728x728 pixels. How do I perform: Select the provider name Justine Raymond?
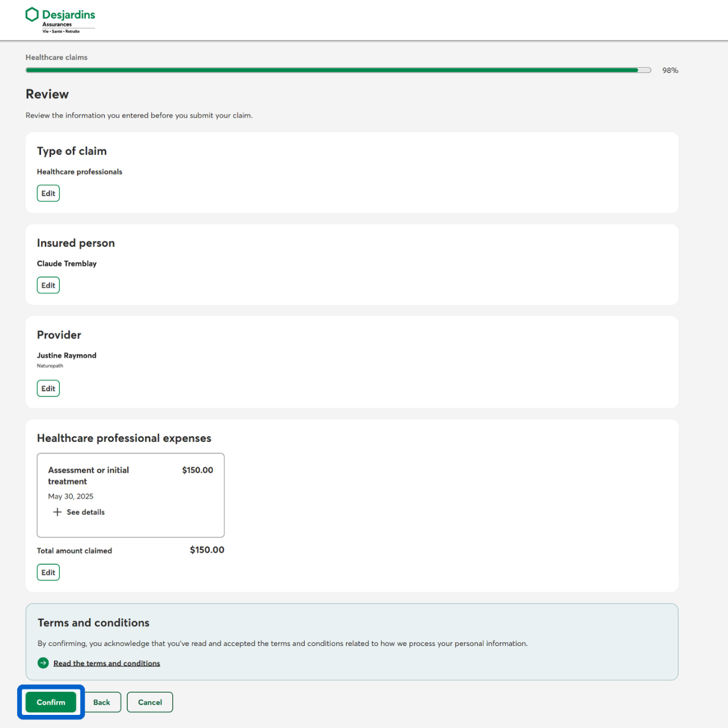pos(67,355)
